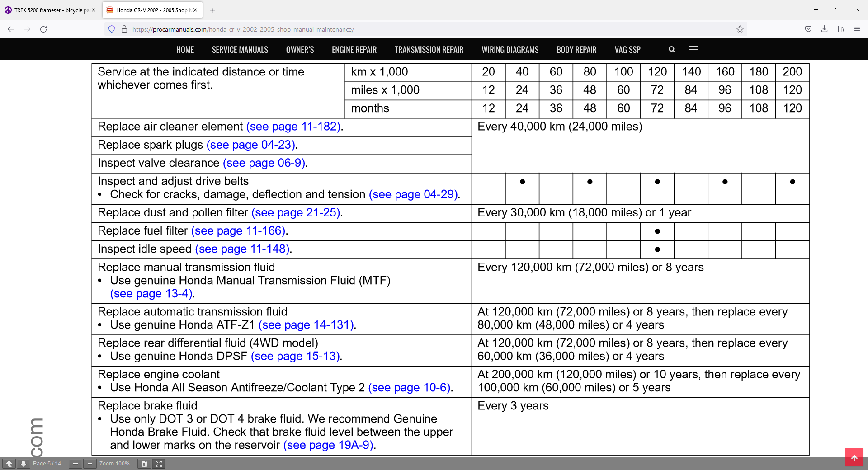The image size is (868, 470).
Task: Expand the site hamburger menu in navbar
Action: point(694,50)
